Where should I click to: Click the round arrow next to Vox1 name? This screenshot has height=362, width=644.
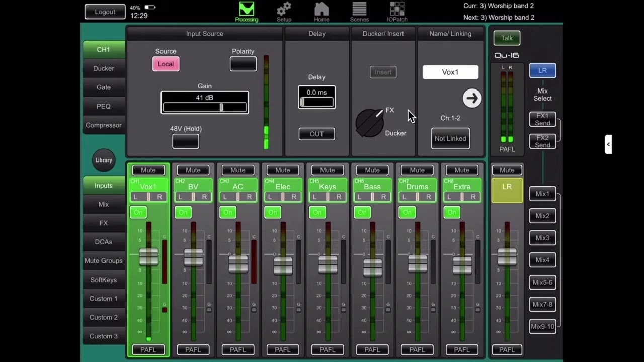(x=472, y=98)
